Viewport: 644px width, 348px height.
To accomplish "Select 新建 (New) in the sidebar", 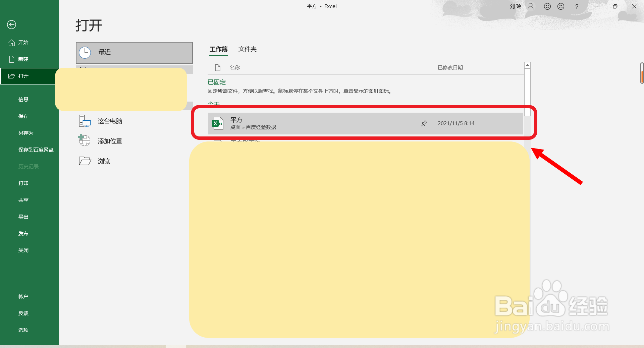I will click(x=23, y=59).
